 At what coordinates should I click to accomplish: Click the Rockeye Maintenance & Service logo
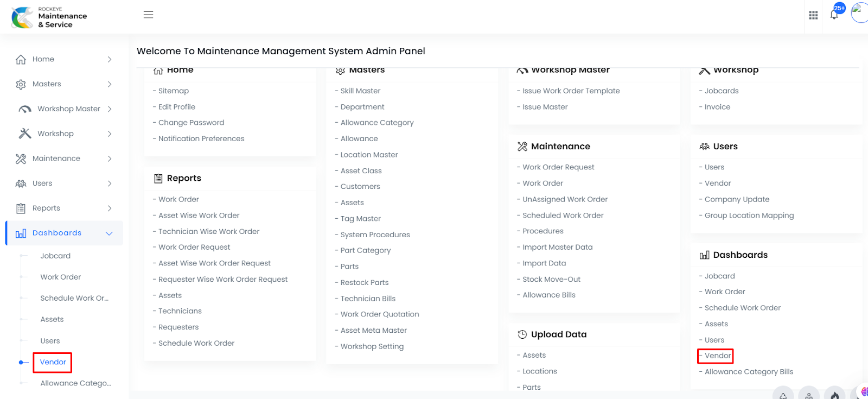coord(49,17)
